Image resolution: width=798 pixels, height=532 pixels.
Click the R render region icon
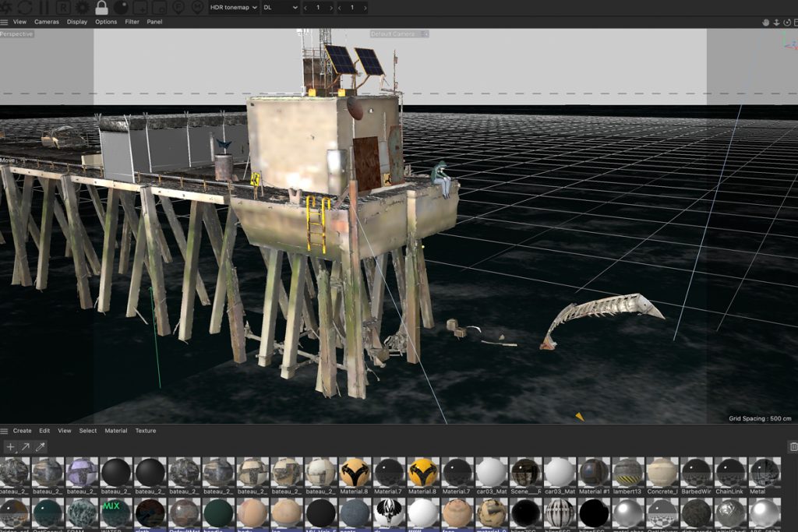tap(63, 7)
